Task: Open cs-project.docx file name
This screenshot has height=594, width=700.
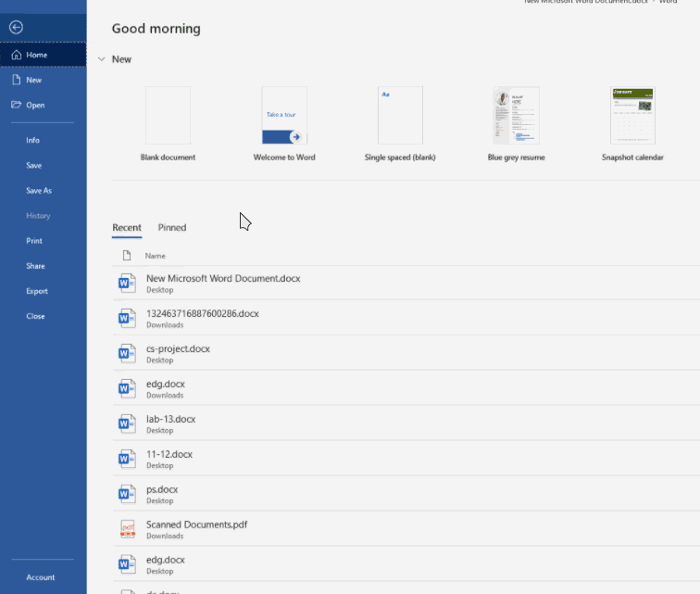Action: [178, 348]
